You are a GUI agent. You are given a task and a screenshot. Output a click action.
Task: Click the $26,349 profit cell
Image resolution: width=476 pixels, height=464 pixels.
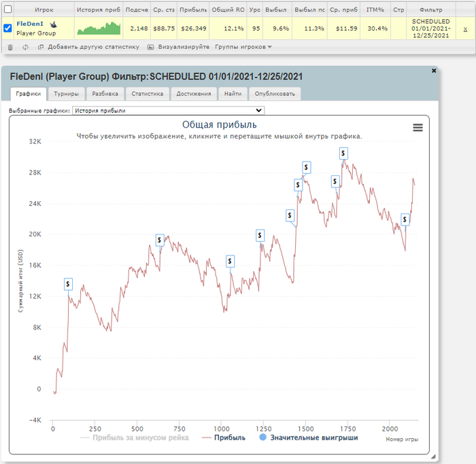point(193,29)
